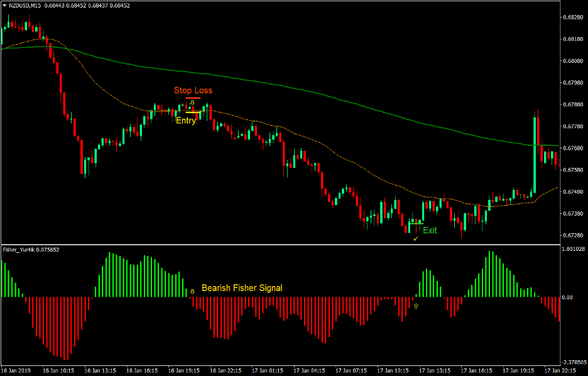Click the yellow Entry level line

click(x=193, y=113)
